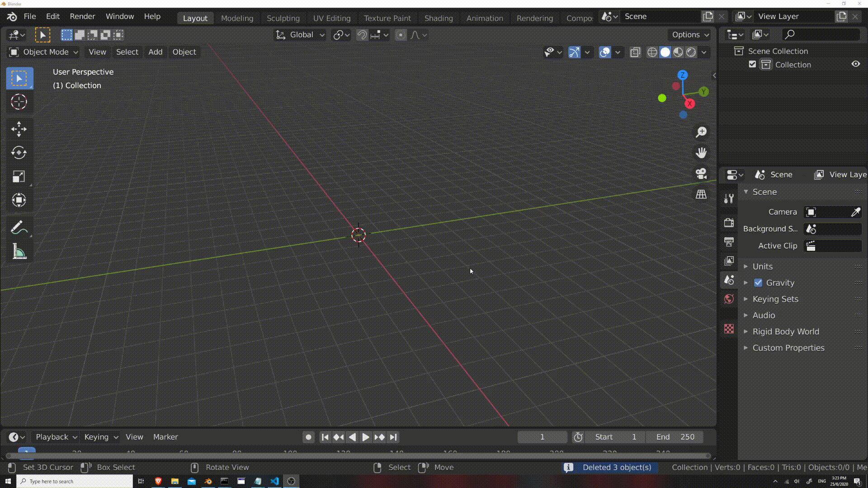This screenshot has width=868, height=488.
Task: Untick the Collection checkbox in the outliner
Action: (752, 64)
